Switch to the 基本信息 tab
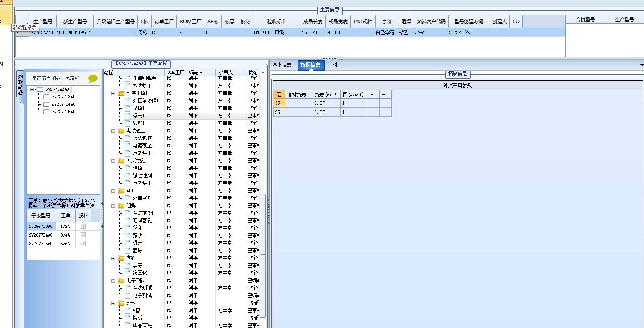Image resolution: width=644 pixels, height=328 pixels. coord(282,65)
